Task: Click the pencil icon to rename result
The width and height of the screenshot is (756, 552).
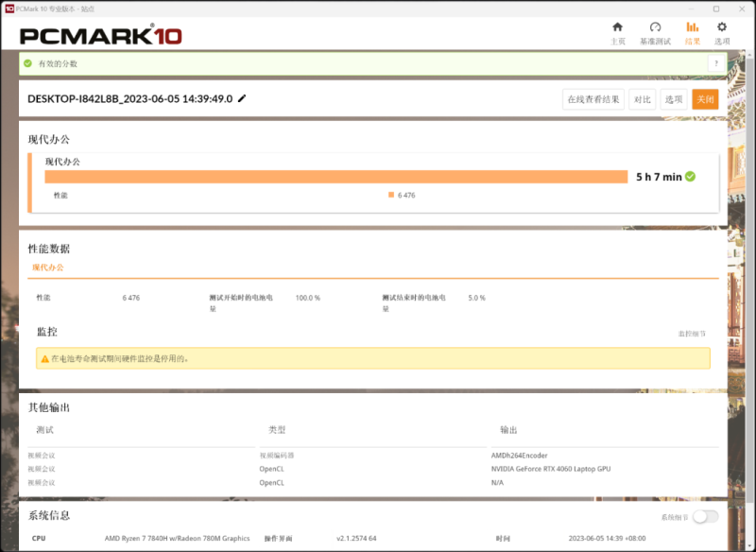Action: [242, 98]
